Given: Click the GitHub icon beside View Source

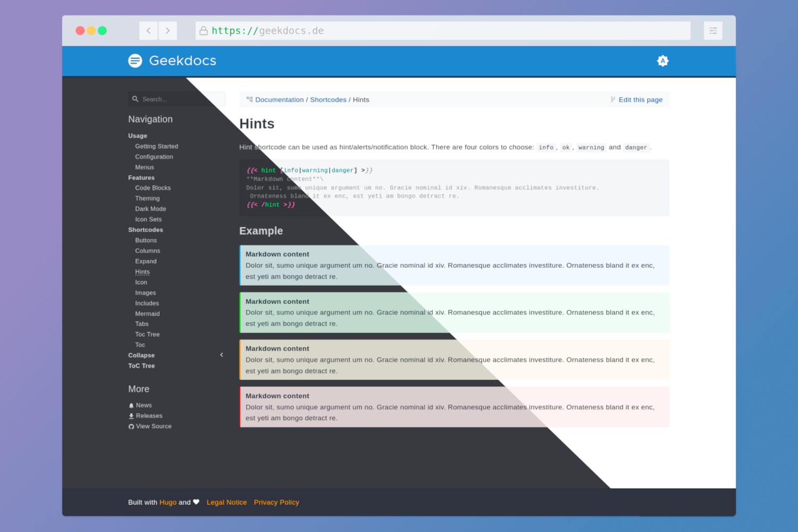Looking at the screenshot, I should click(x=131, y=426).
